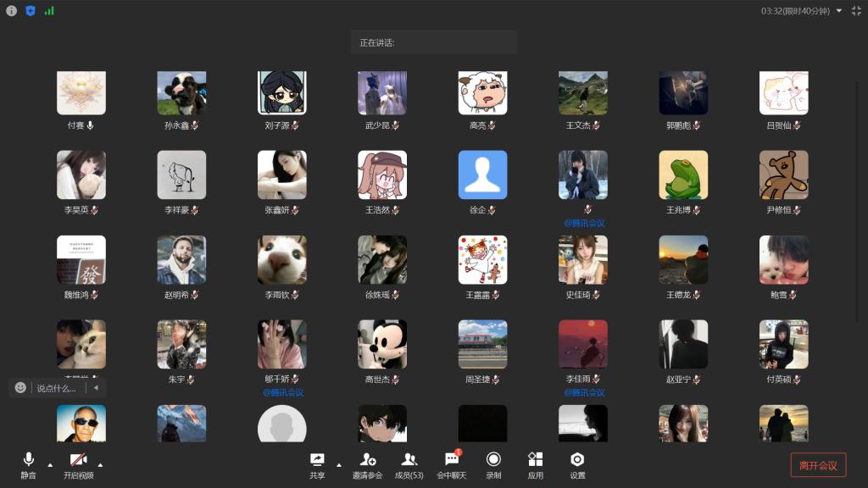Click the 共享 screen share button

[317, 464]
